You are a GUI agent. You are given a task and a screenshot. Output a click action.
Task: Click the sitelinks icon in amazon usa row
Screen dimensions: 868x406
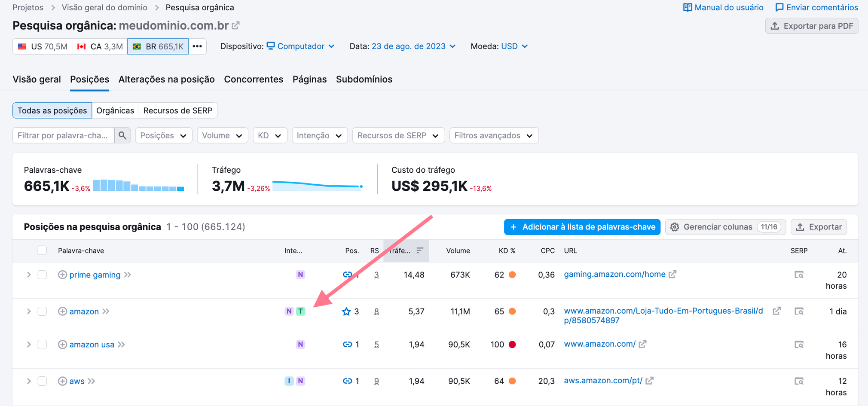(347, 344)
